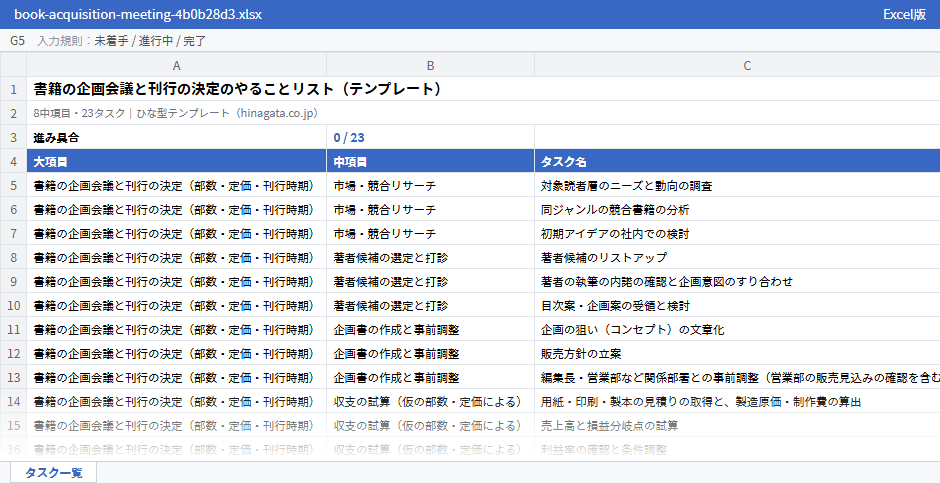Select 企画書の作成と事前調整 cell in row 13
940x483 pixels.
pyautogui.click(x=430, y=378)
